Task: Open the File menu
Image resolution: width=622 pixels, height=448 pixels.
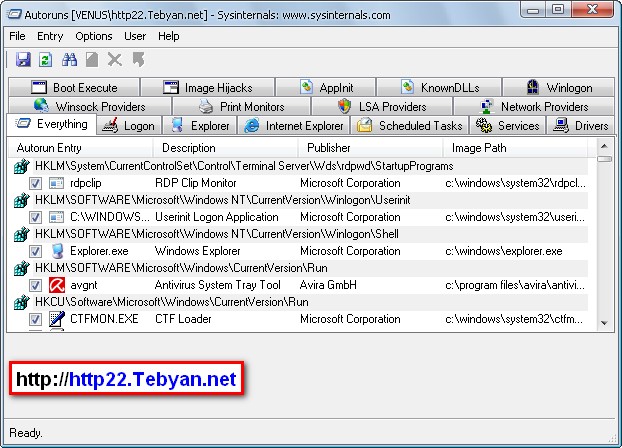Action: [17, 36]
